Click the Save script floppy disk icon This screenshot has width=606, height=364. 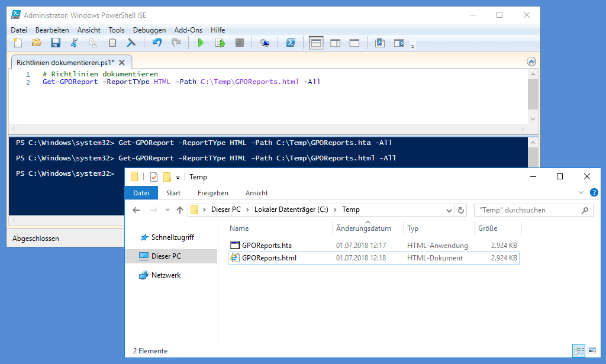tap(55, 43)
